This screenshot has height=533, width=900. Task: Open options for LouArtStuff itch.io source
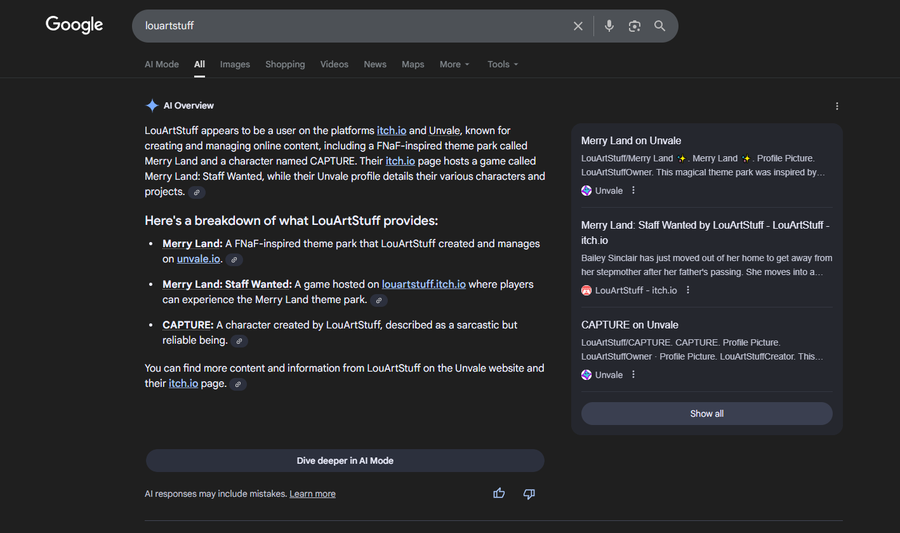pyautogui.click(x=688, y=290)
